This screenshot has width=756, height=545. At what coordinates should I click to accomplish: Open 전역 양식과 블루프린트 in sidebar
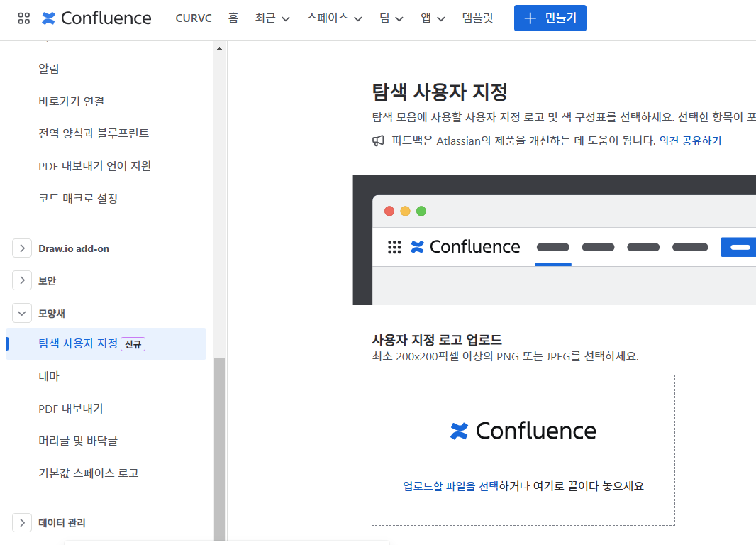click(94, 133)
